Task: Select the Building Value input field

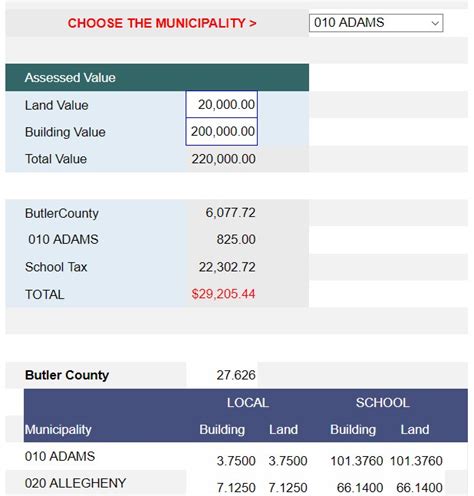Action: click(222, 132)
